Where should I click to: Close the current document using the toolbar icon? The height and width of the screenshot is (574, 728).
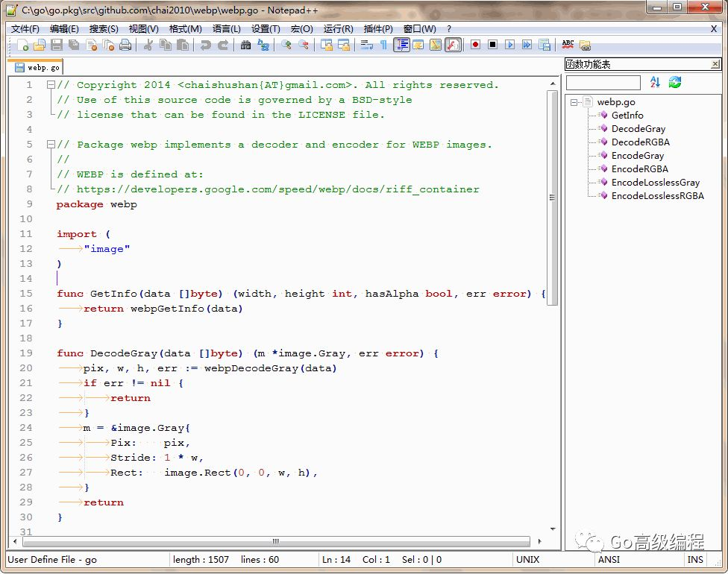[92, 45]
